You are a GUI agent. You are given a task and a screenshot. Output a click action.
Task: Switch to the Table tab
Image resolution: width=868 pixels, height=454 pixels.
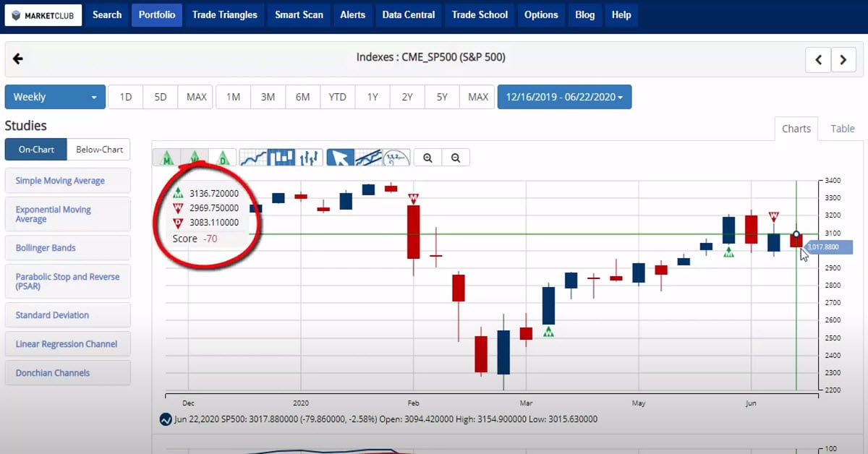842,129
